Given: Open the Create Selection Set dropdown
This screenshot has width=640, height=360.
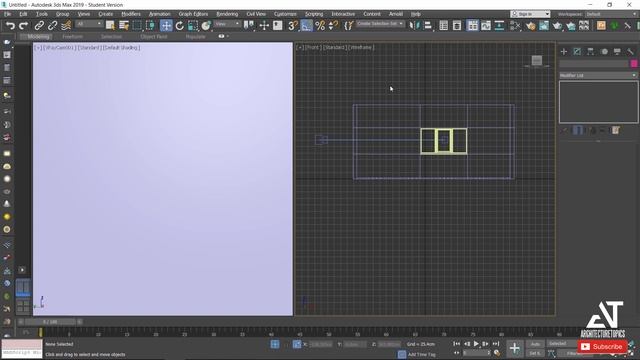Looking at the screenshot, I should 380,24.
